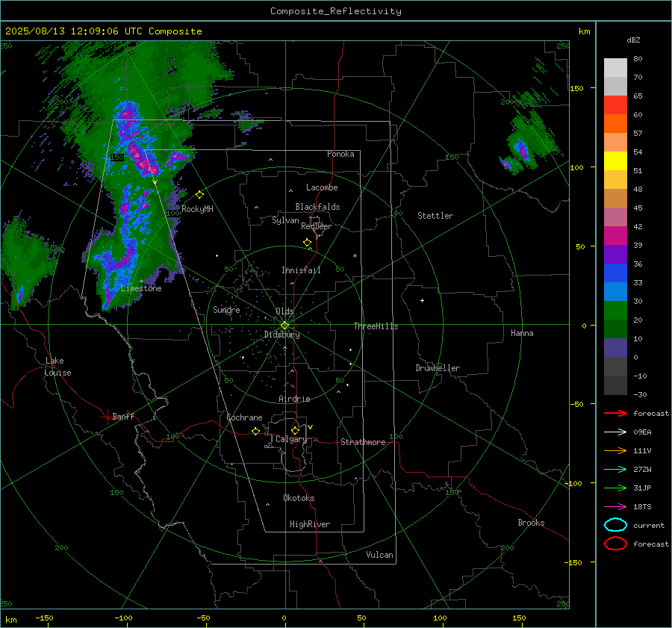Click the magenta 18TS arrow icon
This screenshot has width=672, height=628.
pos(615,507)
